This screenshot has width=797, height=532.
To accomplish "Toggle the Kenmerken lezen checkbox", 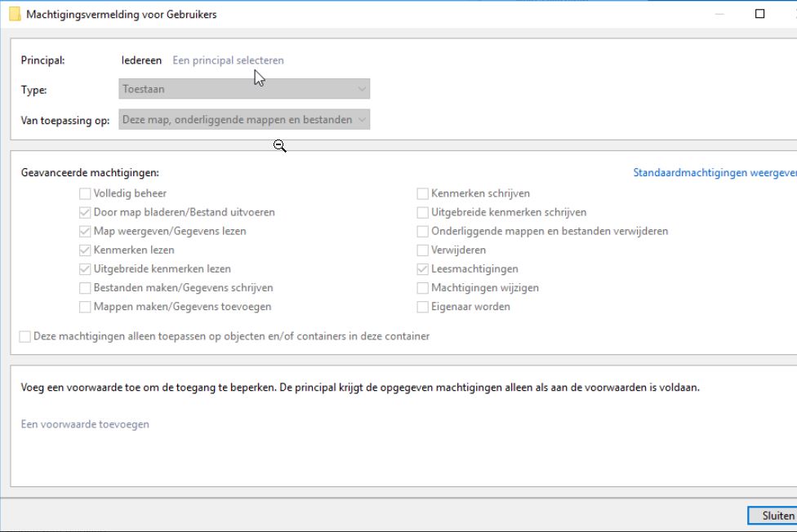I will 85,250.
